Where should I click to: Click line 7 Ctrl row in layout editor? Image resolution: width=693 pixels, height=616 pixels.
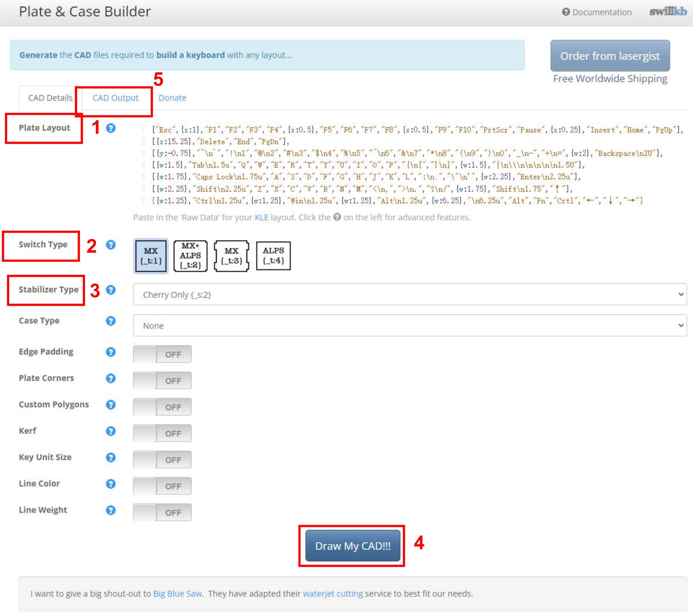click(x=397, y=201)
